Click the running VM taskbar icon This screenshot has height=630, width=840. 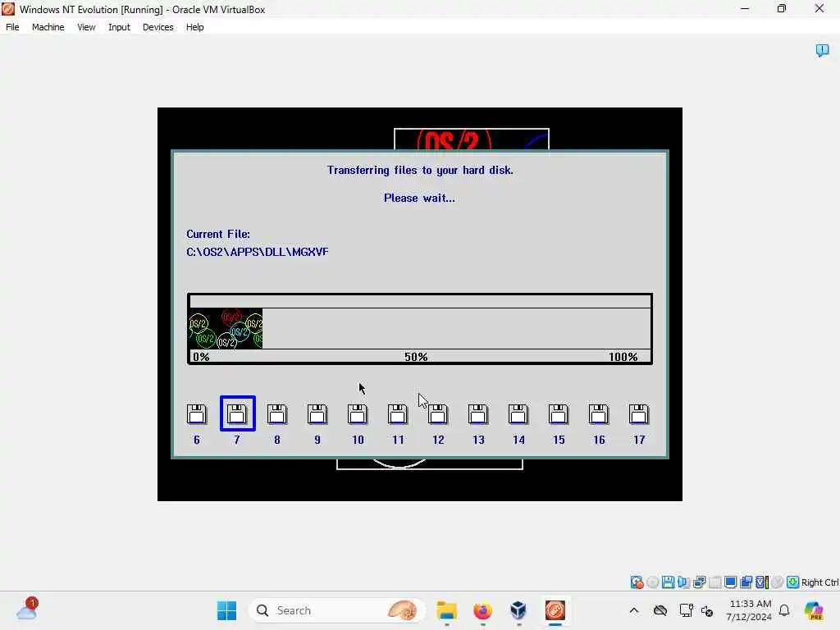[555, 610]
